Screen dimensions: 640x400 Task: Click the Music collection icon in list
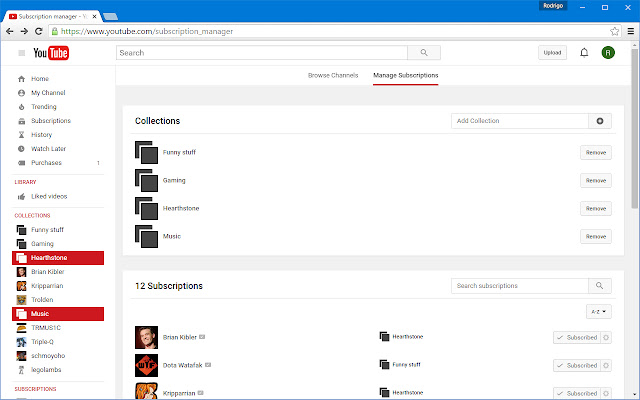(x=147, y=236)
